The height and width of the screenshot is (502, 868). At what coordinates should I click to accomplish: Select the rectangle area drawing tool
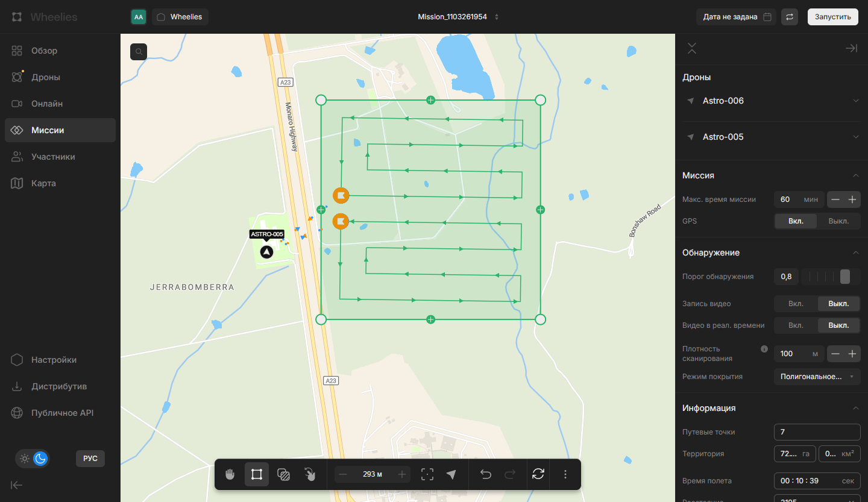[256, 474]
